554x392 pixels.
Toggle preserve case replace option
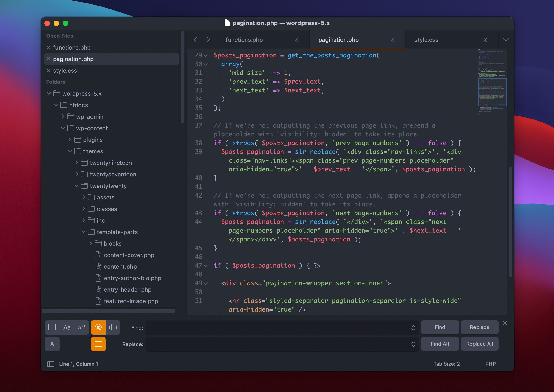52,344
